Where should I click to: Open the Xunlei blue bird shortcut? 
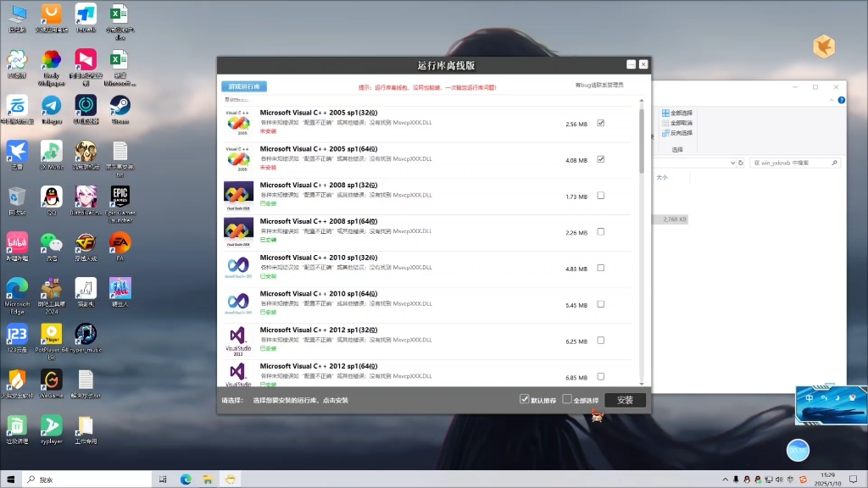(x=17, y=156)
